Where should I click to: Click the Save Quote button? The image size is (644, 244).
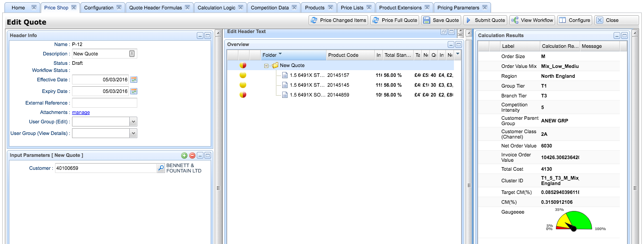(x=441, y=20)
